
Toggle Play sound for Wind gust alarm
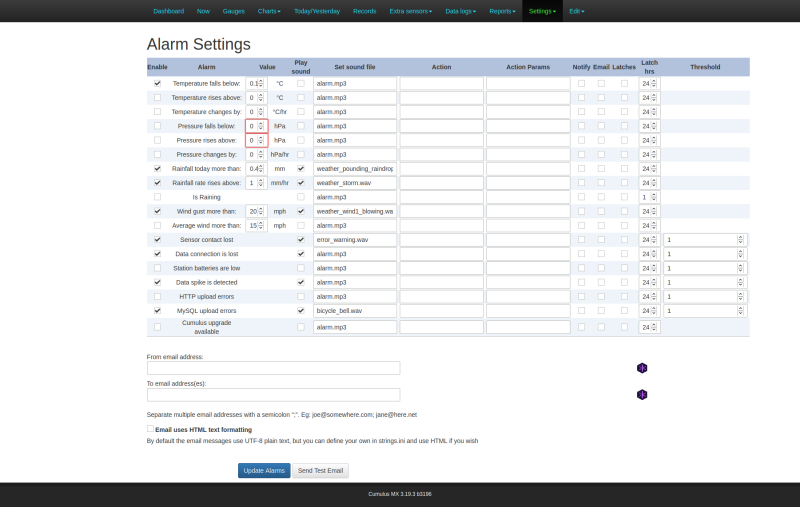301,211
